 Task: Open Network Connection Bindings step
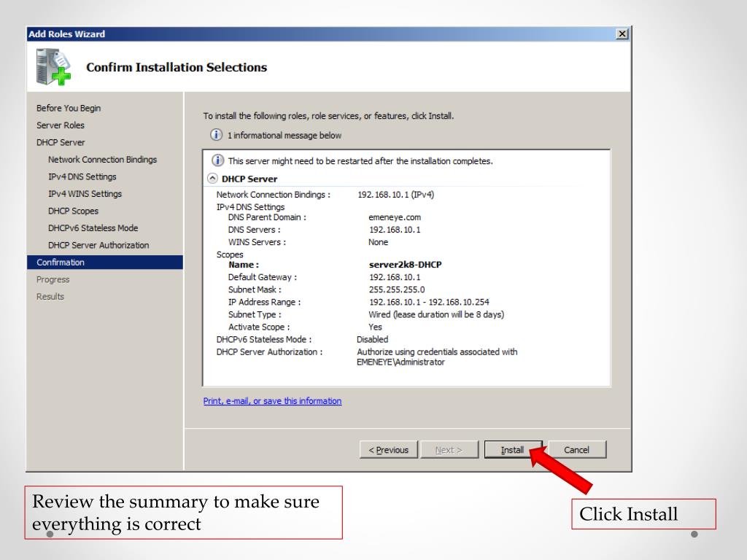102,160
